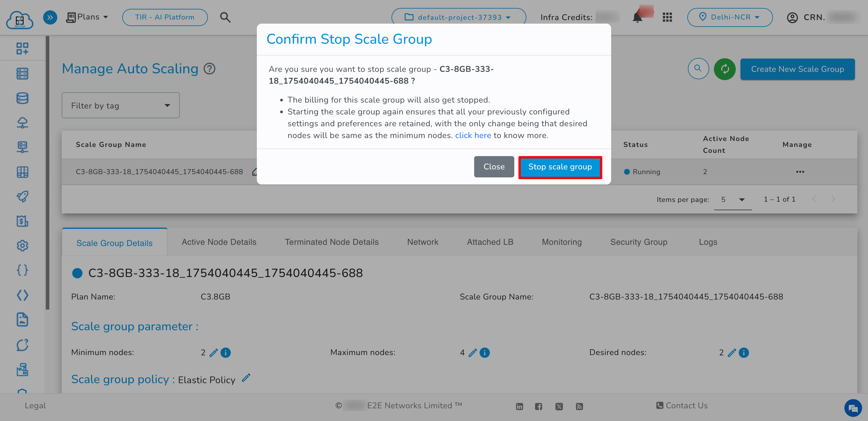Image resolution: width=868 pixels, height=421 pixels.
Task: Click the Manage Auto Scaling help icon
Action: [209, 69]
